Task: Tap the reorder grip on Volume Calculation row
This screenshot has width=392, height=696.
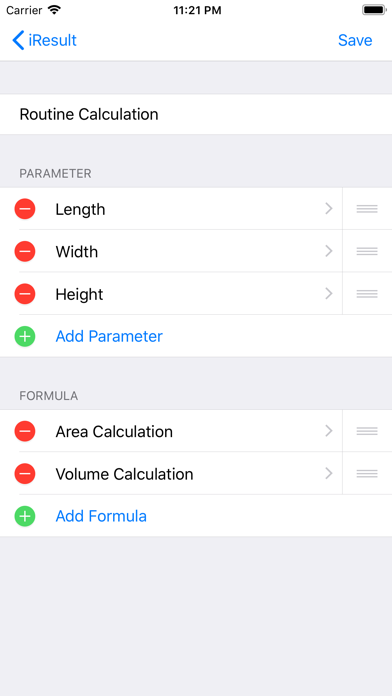Action: pyautogui.click(x=367, y=474)
